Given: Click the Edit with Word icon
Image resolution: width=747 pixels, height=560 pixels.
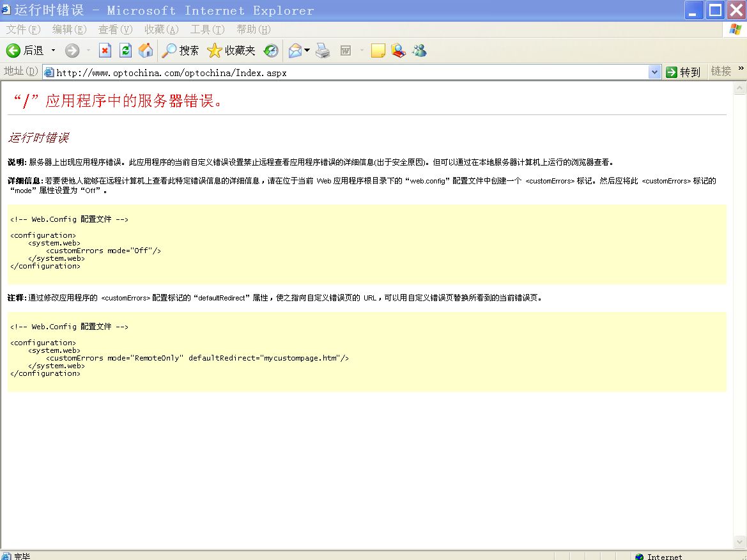Looking at the screenshot, I should tap(346, 50).
